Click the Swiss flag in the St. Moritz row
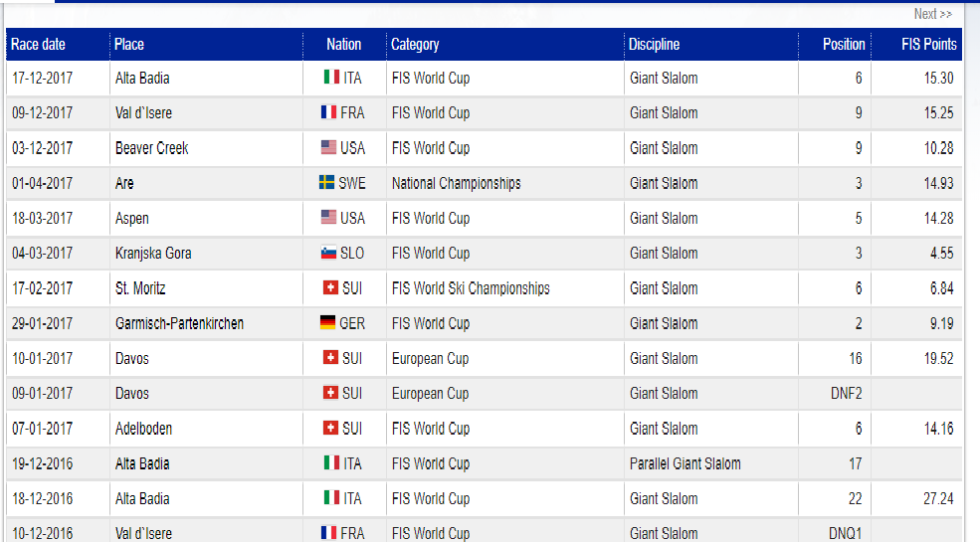The height and width of the screenshot is (542, 980). tap(330, 287)
